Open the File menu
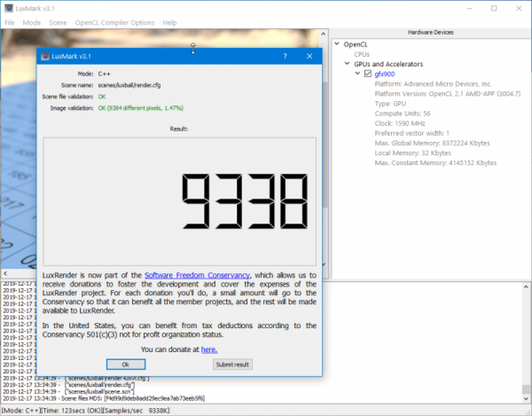This screenshot has width=532, height=416. pyautogui.click(x=10, y=22)
